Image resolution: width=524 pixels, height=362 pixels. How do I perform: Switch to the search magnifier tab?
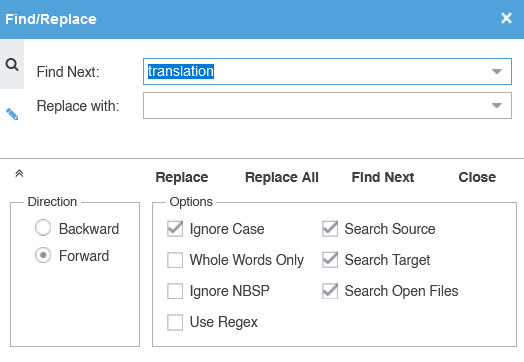[12, 64]
